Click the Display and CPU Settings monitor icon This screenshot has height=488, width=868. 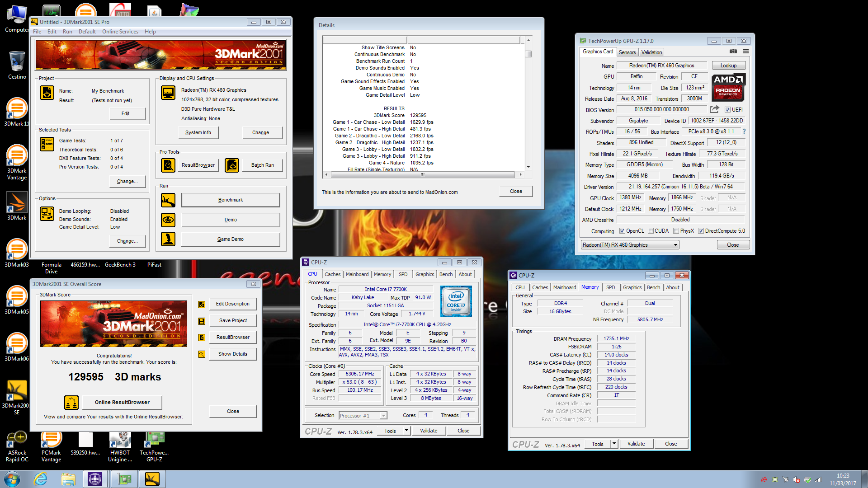tap(168, 93)
